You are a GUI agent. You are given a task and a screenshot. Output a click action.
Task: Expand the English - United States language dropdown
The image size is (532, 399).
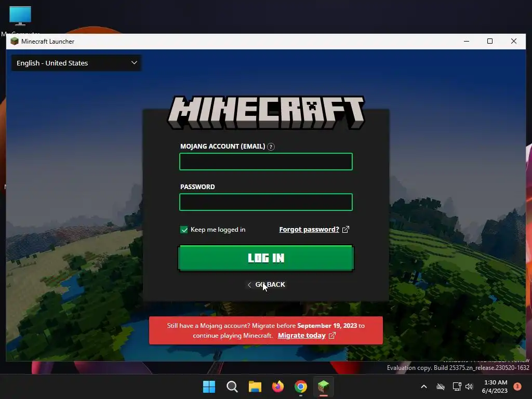coord(76,63)
